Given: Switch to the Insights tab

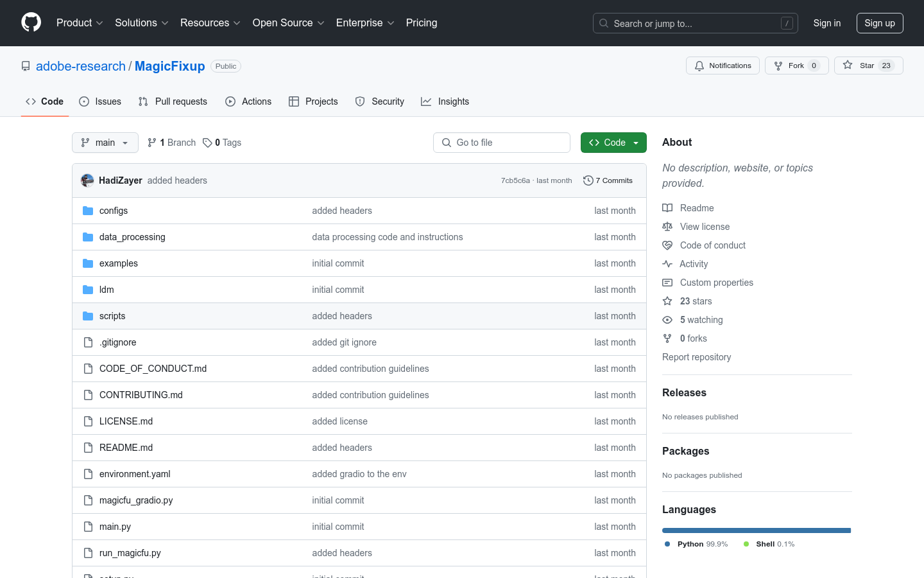Looking at the screenshot, I should pos(445,101).
